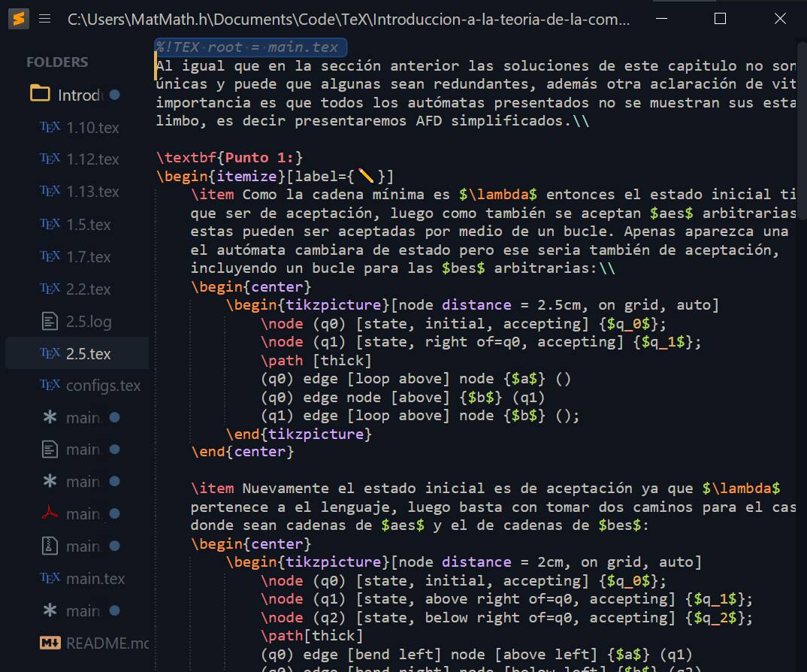
Task: Close the Sublime Text window
Action: tap(780, 19)
